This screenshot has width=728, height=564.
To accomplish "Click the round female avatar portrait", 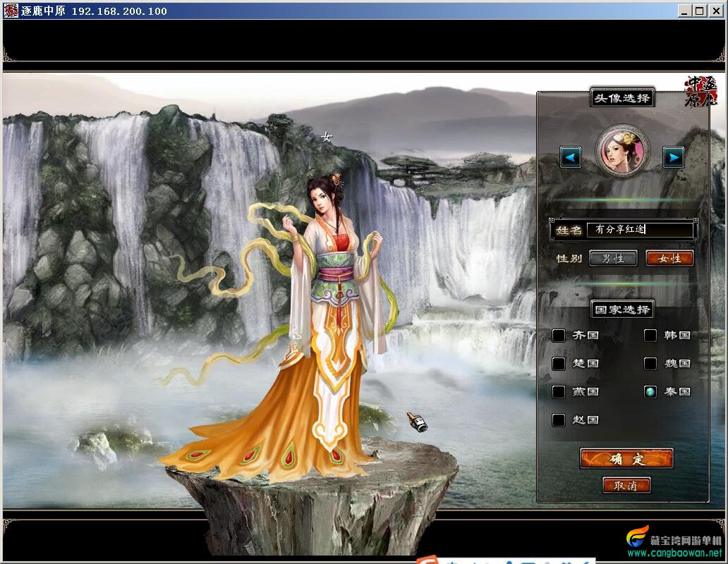I will [x=622, y=151].
